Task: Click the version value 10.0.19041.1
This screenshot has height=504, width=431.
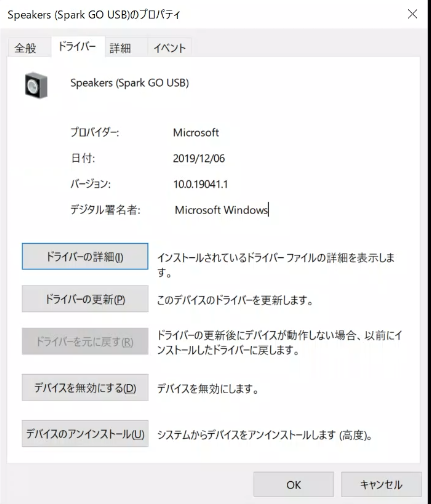Action: tap(201, 184)
